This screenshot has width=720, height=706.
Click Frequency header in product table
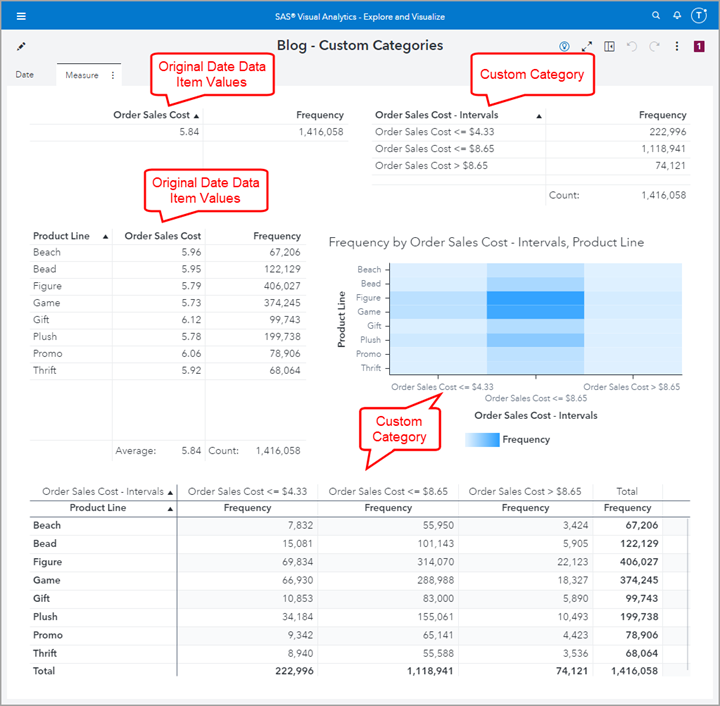277,236
